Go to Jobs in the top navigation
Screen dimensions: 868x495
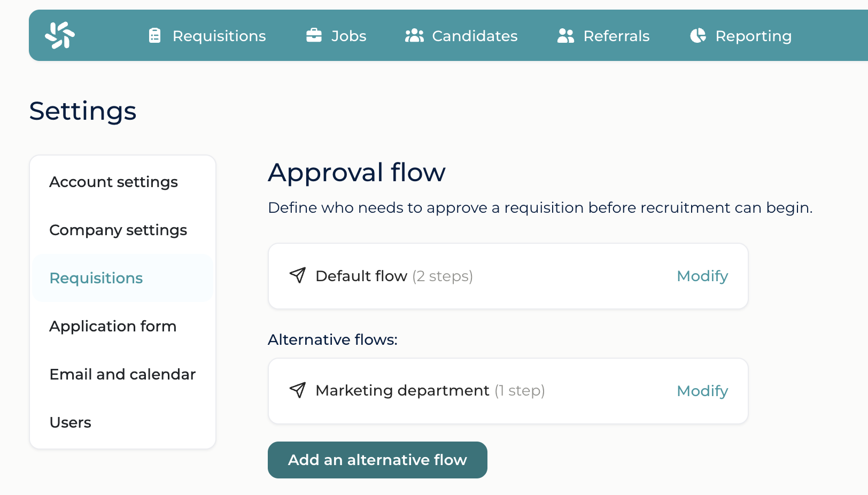336,36
